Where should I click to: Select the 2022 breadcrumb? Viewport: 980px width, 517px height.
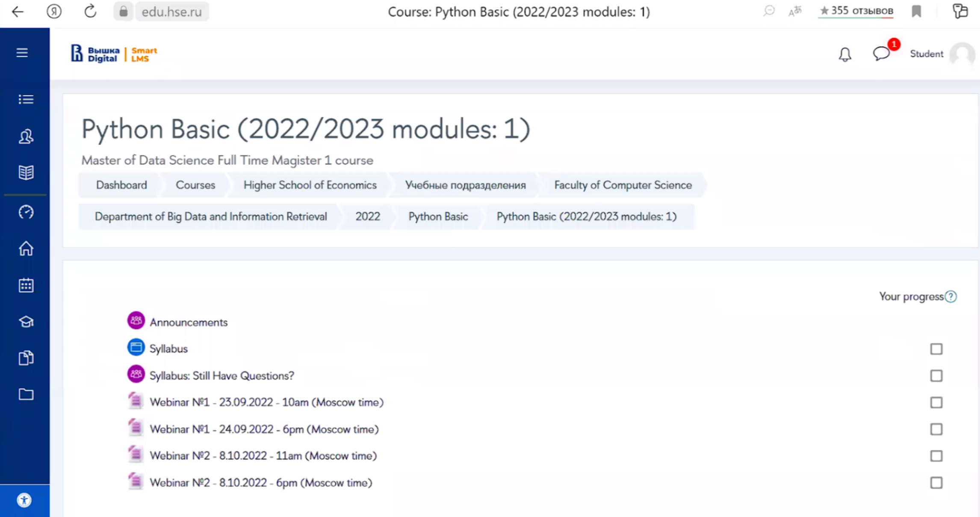368,217
